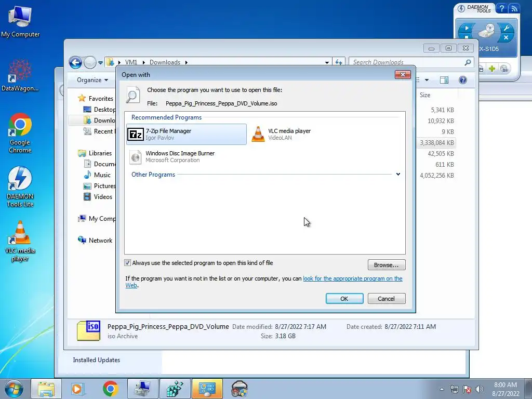
Task: Launch Google Chrome from the desktop
Action: point(20,134)
